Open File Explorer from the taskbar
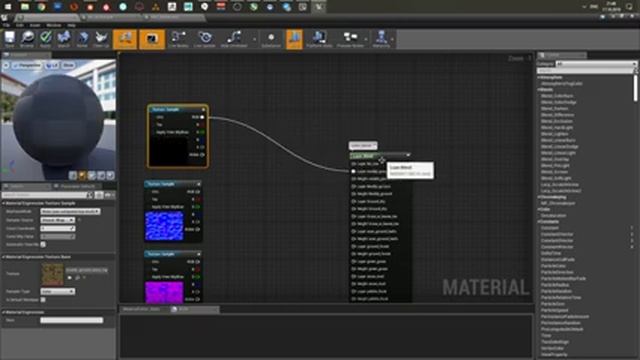 click(x=25, y=7)
